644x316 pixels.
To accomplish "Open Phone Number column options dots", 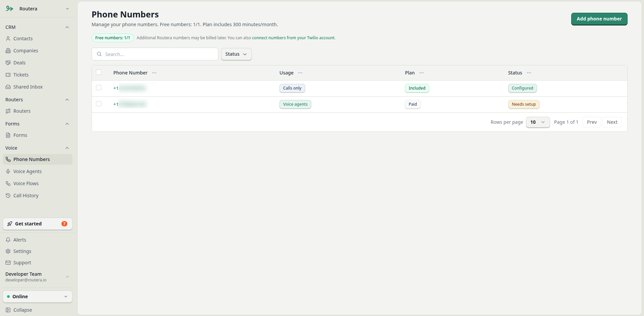I will (154, 73).
